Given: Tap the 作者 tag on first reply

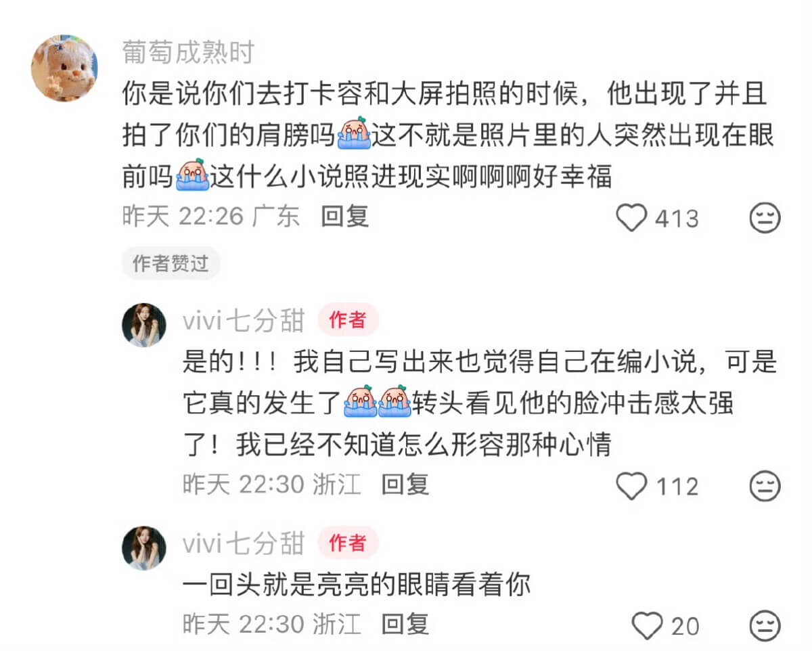Looking at the screenshot, I should pyautogui.click(x=348, y=320).
